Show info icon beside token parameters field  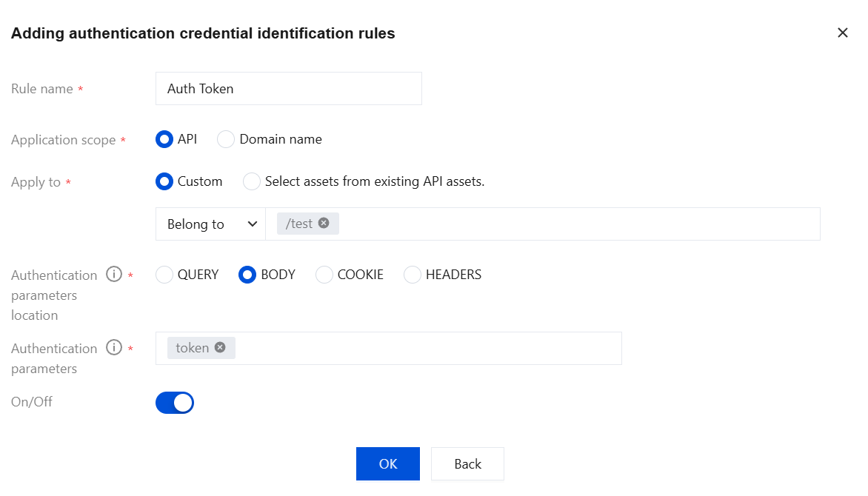[114, 347]
